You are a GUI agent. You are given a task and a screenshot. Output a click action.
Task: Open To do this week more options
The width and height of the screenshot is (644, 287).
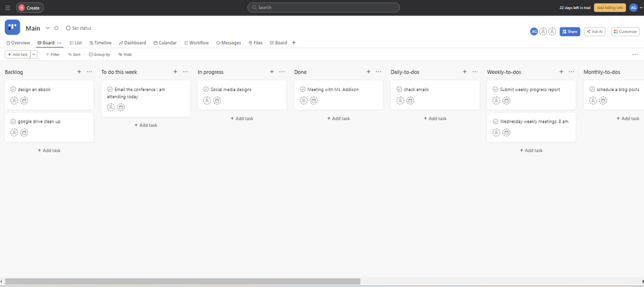(186, 71)
